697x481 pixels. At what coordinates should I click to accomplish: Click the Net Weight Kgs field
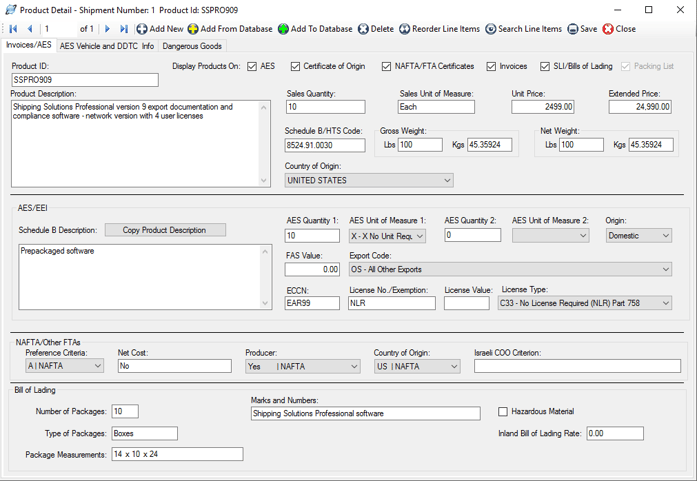(x=651, y=145)
